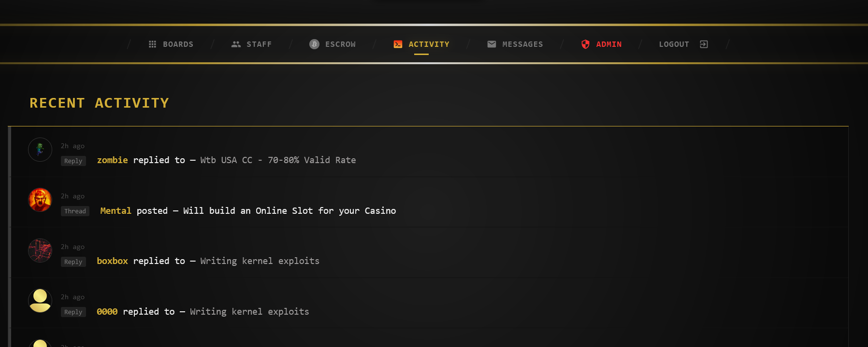Click the Boards grid icon
This screenshot has width=868, height=347.
click(152, 44)
